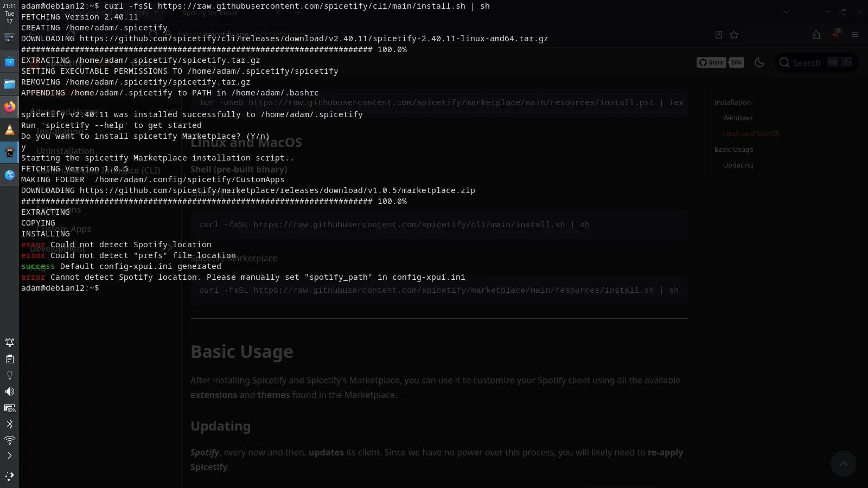Jump to Linux and MacOS in table of contents

coord(751,133)
